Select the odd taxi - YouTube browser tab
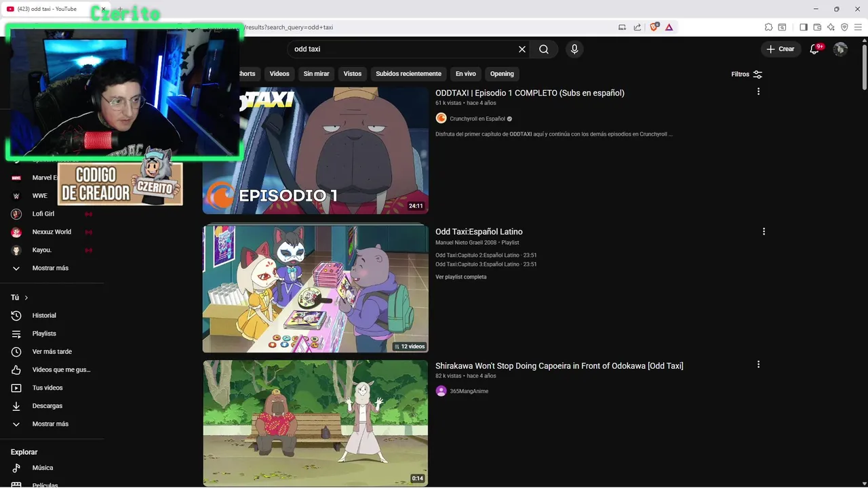The image size is (868, 488). coord(54,9)
